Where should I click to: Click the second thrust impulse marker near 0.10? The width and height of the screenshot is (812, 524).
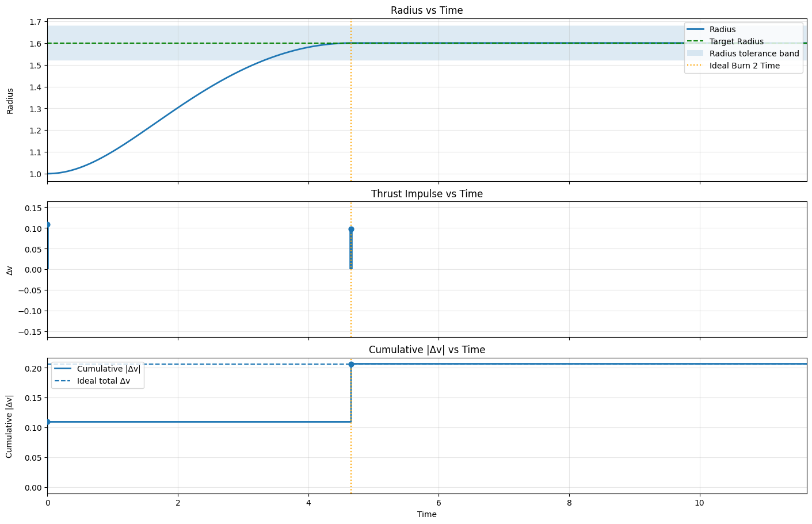click(x=351, y=229)
